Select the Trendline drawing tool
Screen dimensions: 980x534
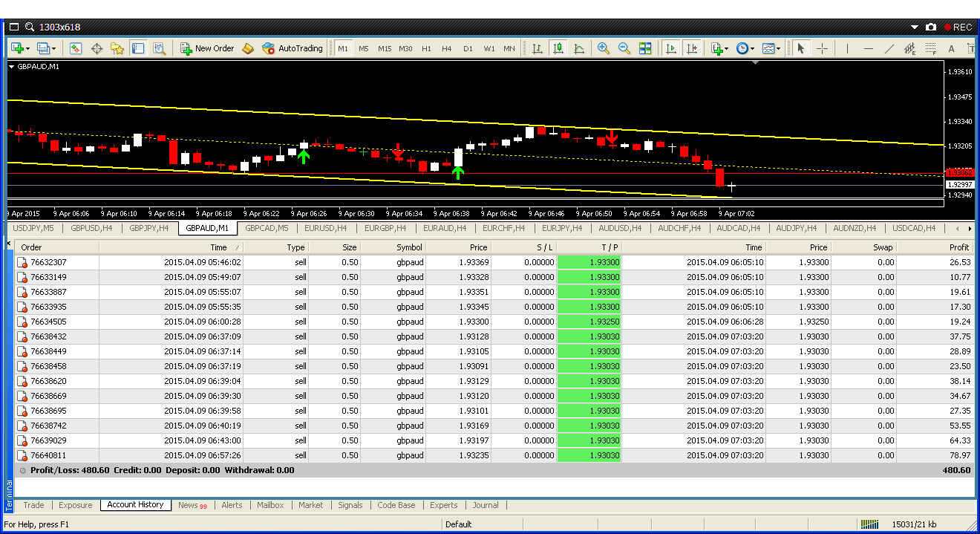click(x=889, y=48)
